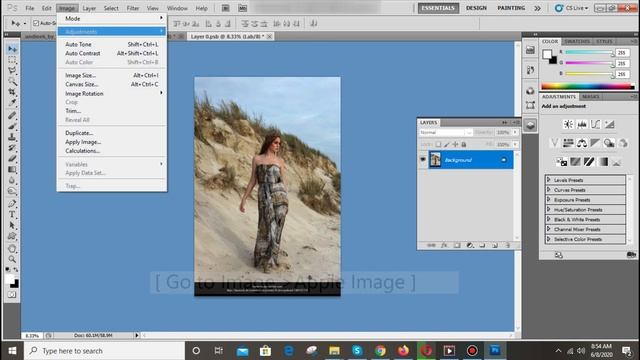The height and width of the screenshot is (360, 640).
Task: Open the layer Opacity slider arrow
Action: click(x=515, y=133)
